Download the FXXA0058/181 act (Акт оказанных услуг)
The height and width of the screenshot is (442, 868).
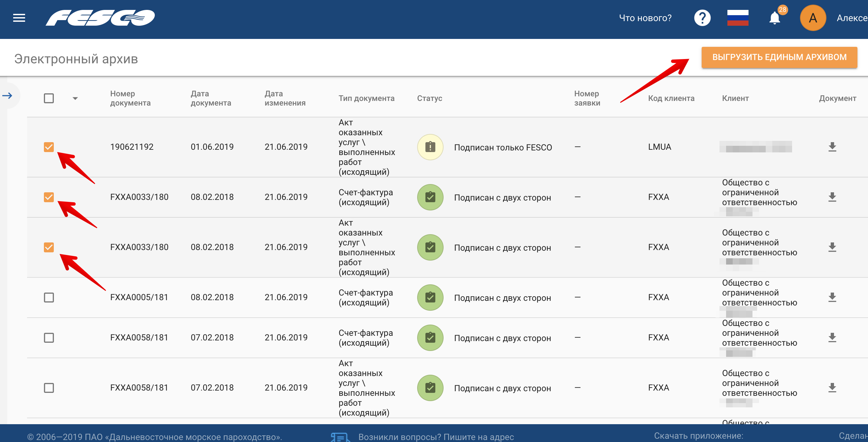point(832,388)
